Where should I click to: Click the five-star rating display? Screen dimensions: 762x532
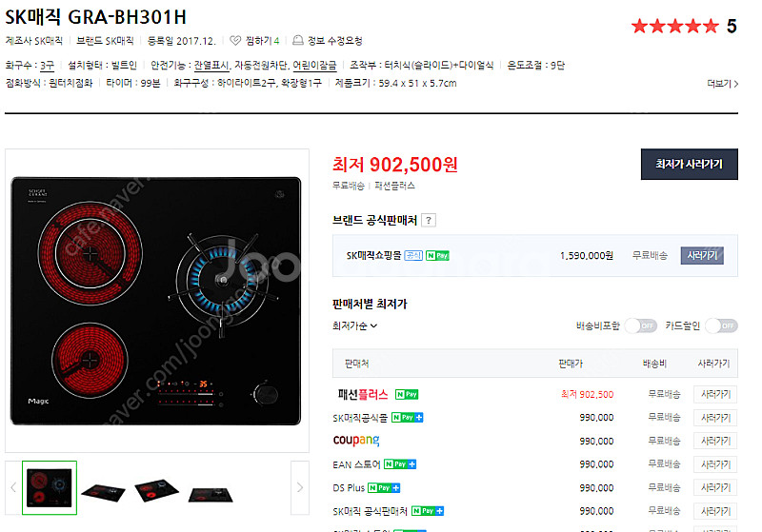pos(674,26)
